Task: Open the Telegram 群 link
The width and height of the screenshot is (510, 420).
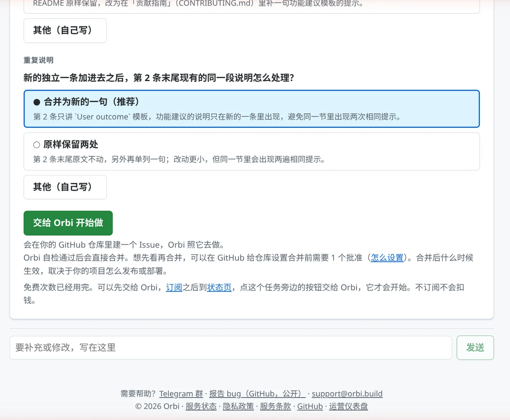Action: pos(181,394)
